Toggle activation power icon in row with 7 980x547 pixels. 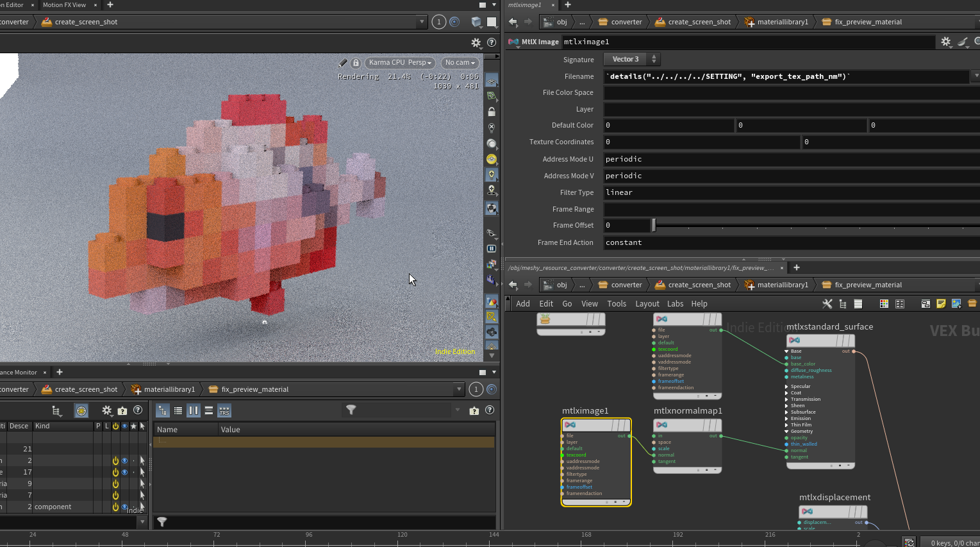[x=115, y=495]
